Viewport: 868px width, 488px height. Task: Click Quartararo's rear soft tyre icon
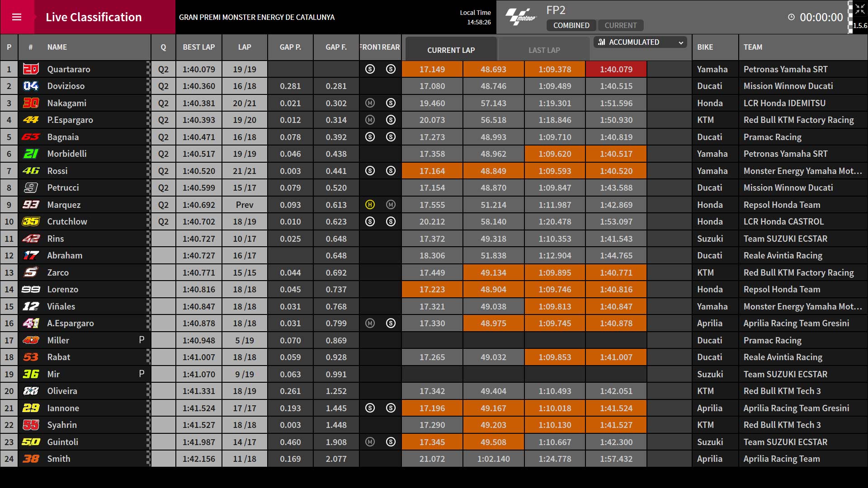391,69
